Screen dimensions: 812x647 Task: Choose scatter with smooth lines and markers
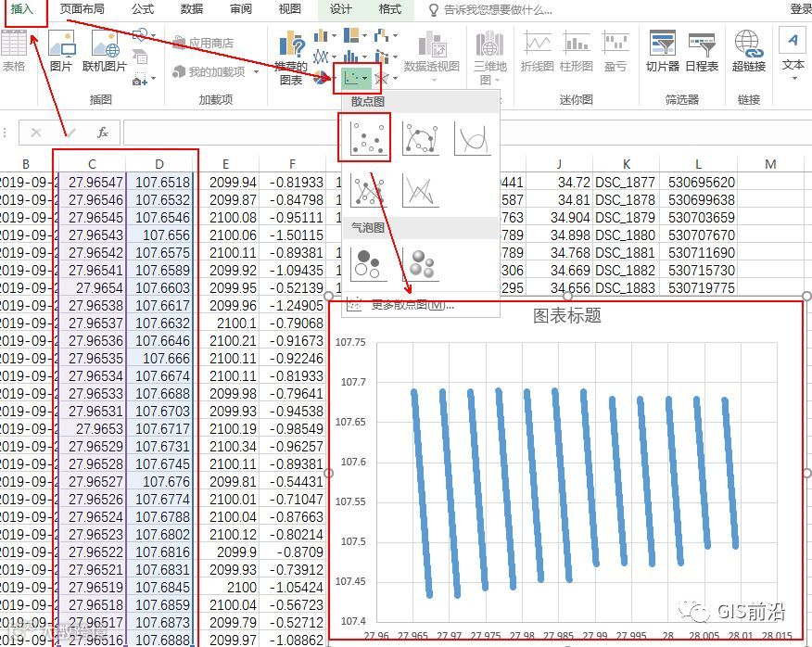421,138
